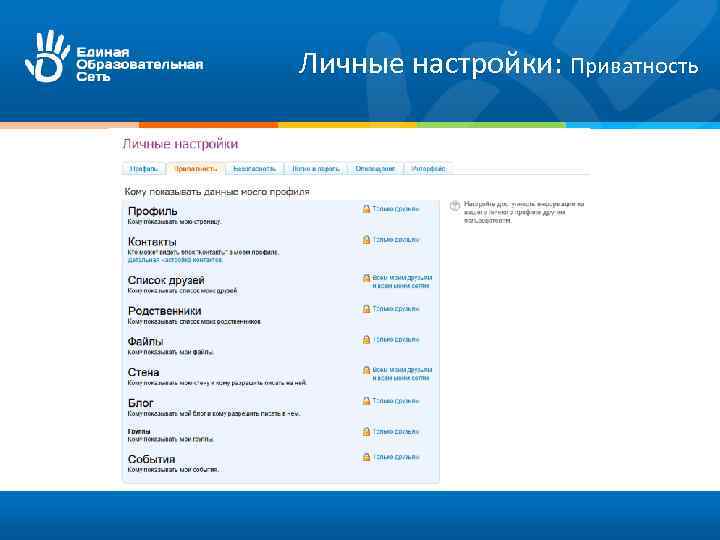Viewport: 720px width, 540px height.
Task: Click the Родственники section heading
Action: click(164, 311)
